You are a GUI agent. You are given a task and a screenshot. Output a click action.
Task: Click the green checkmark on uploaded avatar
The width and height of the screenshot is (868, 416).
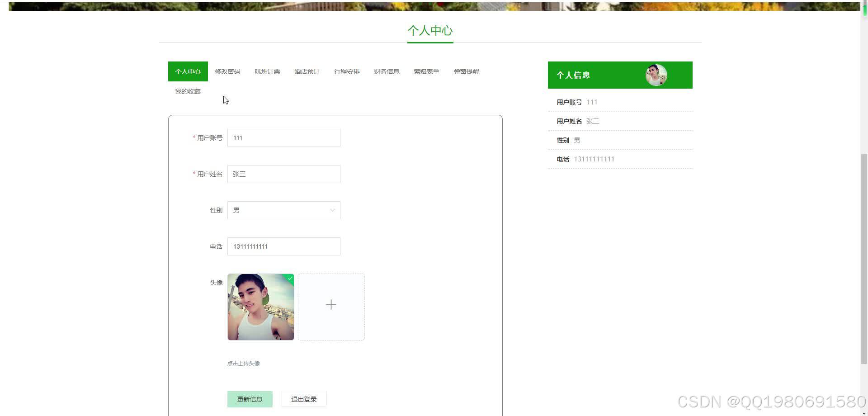289,279
